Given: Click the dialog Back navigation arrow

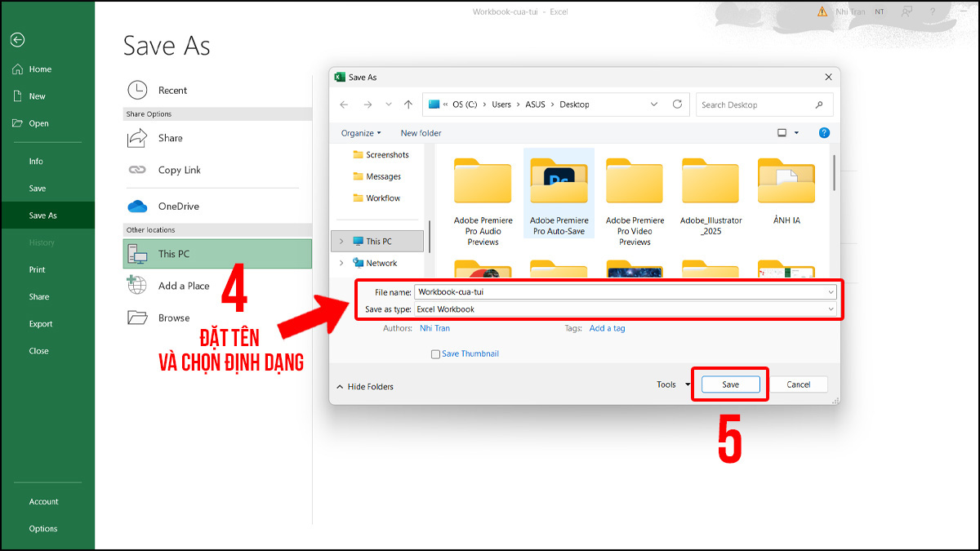Looking at the screenshot, I should [x=344, y=104].
